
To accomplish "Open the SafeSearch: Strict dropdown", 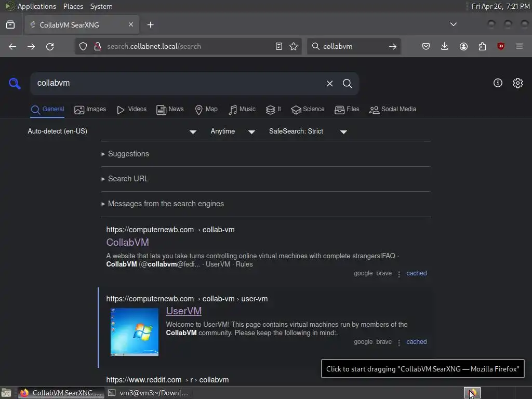I will (x=308, y=131).
